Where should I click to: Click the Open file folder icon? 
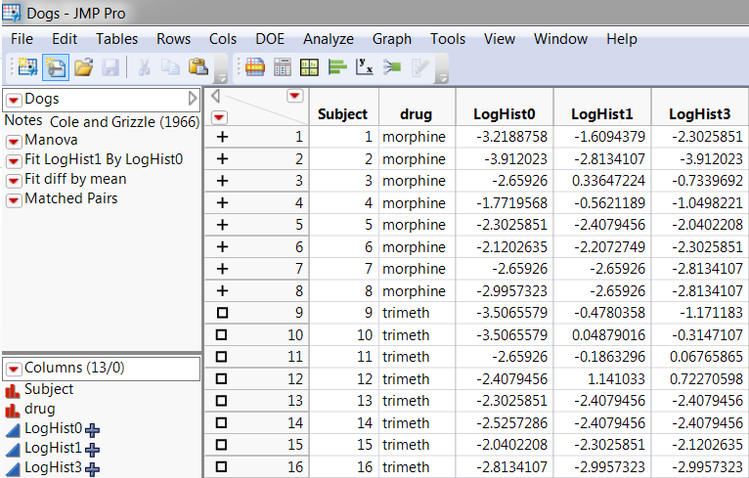pos(83,68)
